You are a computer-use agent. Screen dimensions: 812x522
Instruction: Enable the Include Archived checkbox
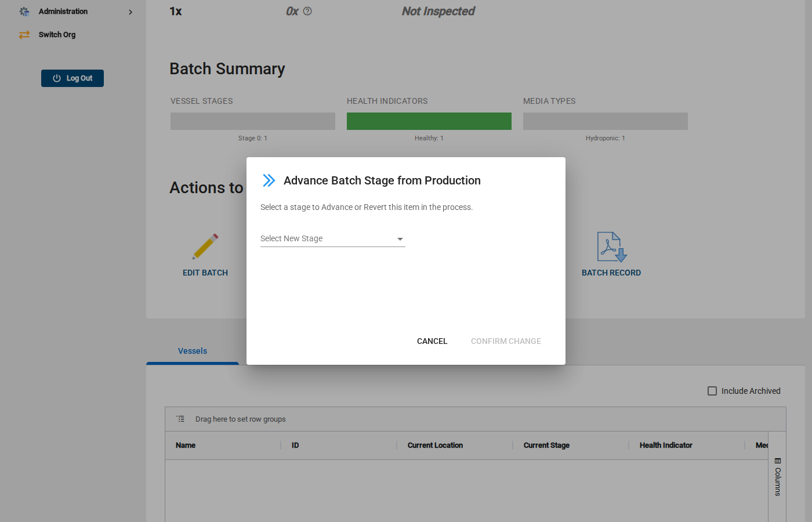point(712,391)
